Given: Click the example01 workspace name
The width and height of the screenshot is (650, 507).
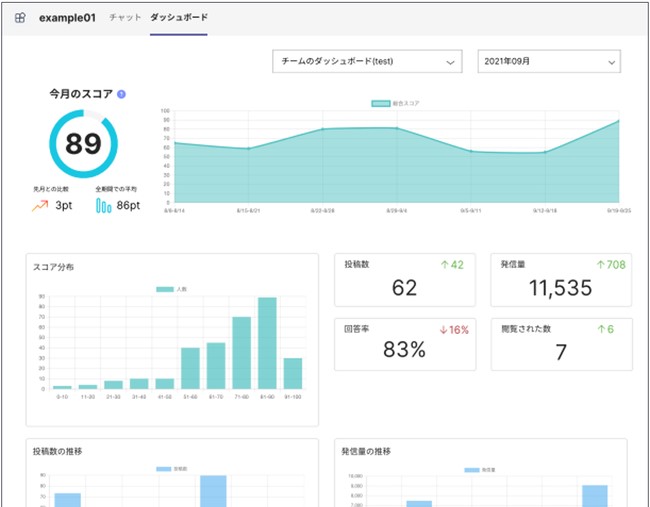Looking at the screenshot, I should click(x=68, y=18).
